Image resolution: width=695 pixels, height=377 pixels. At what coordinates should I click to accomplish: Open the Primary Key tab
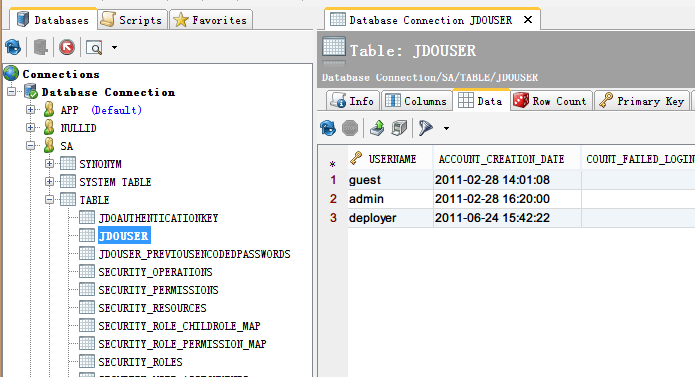pyautogui.click(x=641, y=101)
